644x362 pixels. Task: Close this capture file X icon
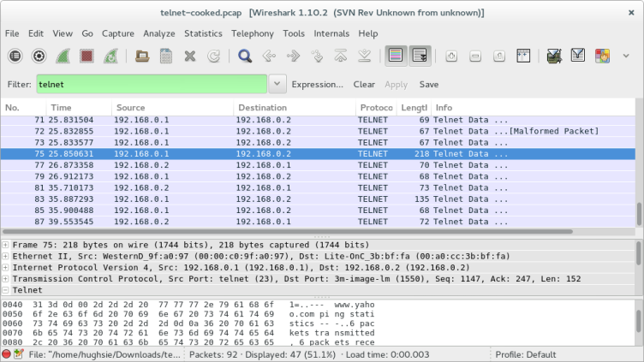[x=190, y=56]
